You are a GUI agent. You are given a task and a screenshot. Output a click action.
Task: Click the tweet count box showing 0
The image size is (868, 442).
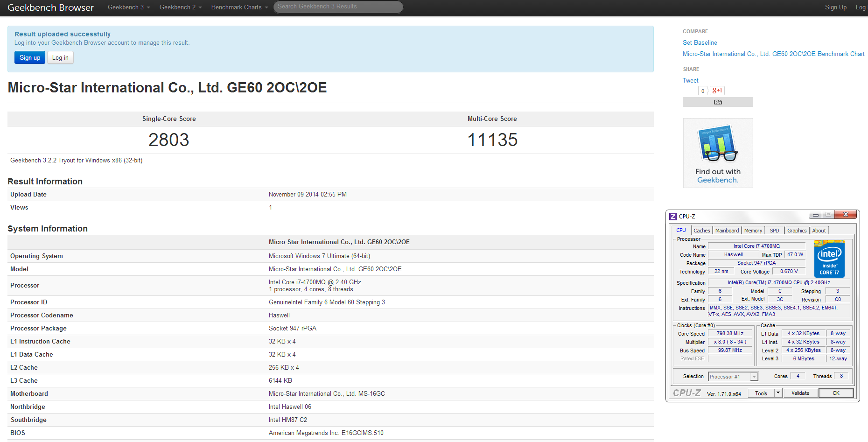703,91
